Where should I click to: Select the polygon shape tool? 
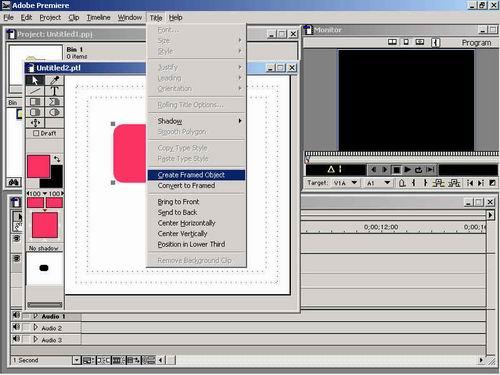(54, 102)
